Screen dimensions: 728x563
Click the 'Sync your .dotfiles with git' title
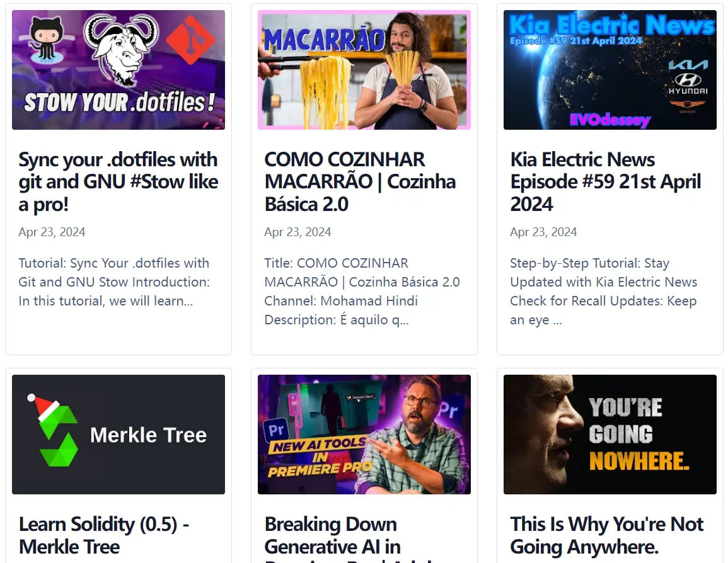[x=118, y=182]
